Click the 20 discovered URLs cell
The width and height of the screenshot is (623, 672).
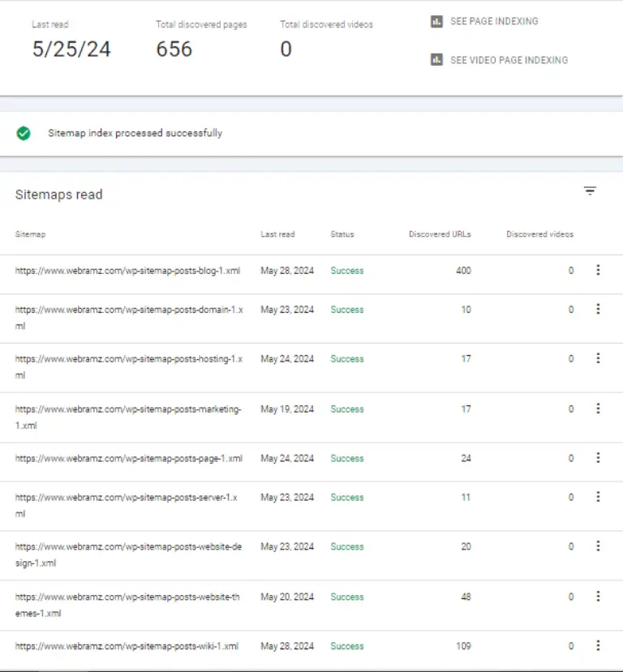466,546
